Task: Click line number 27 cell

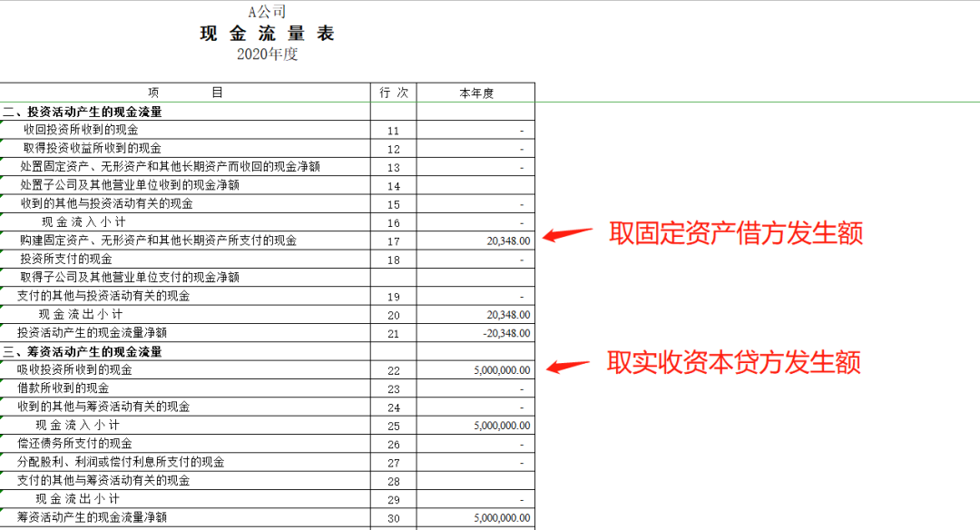Action: point(393,463)
